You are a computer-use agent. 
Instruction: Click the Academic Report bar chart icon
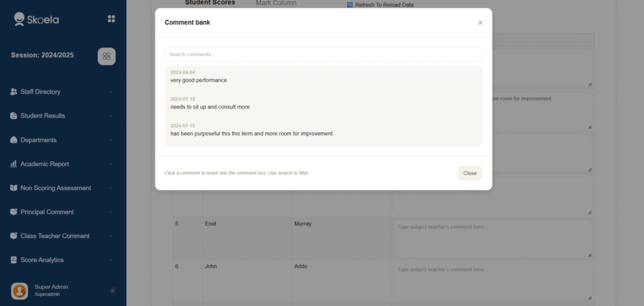point(14,164)
